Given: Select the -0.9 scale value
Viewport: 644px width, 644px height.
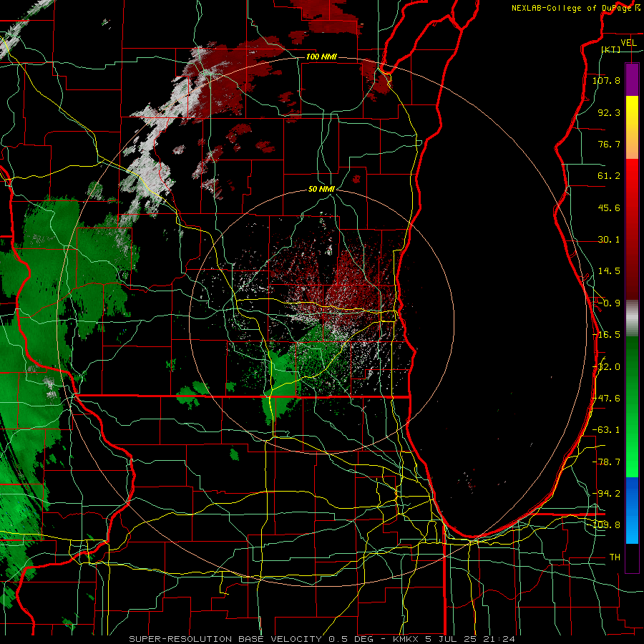Looking at the screenshot, I should pos(609,303).
